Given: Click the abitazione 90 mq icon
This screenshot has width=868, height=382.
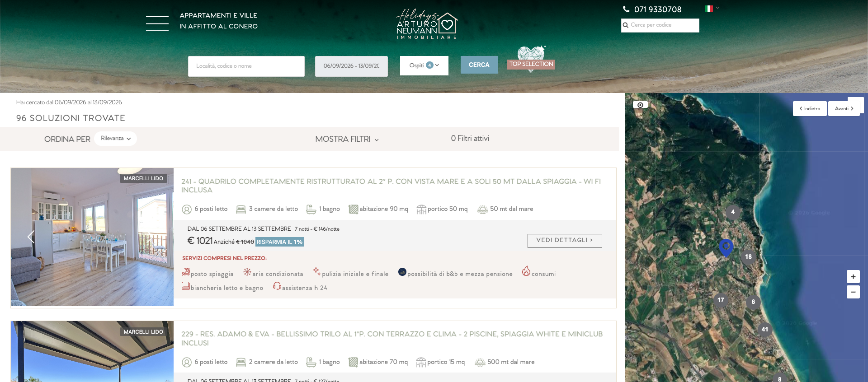Looking at the screenshot, I should tap(353, 210).
